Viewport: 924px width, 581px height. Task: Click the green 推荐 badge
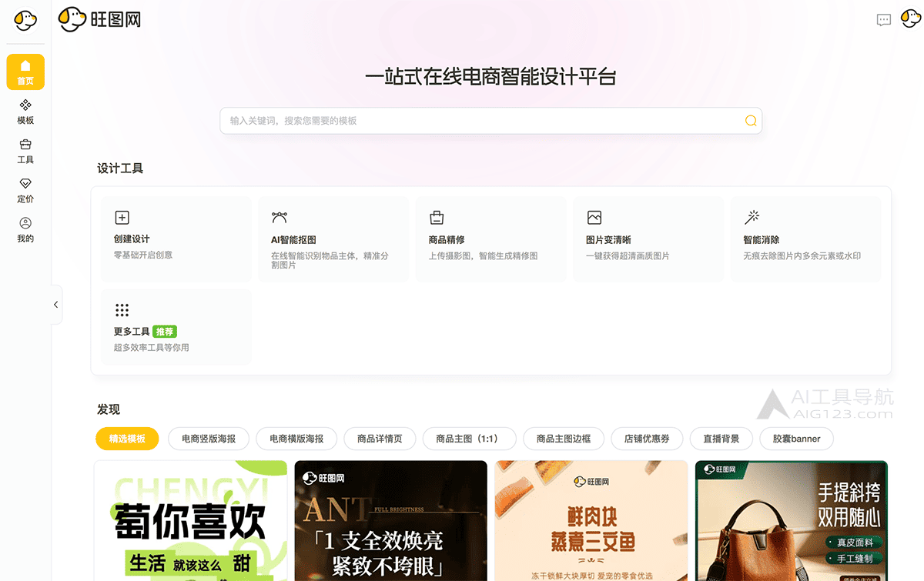pyautogui.click(x=165, y=332)
